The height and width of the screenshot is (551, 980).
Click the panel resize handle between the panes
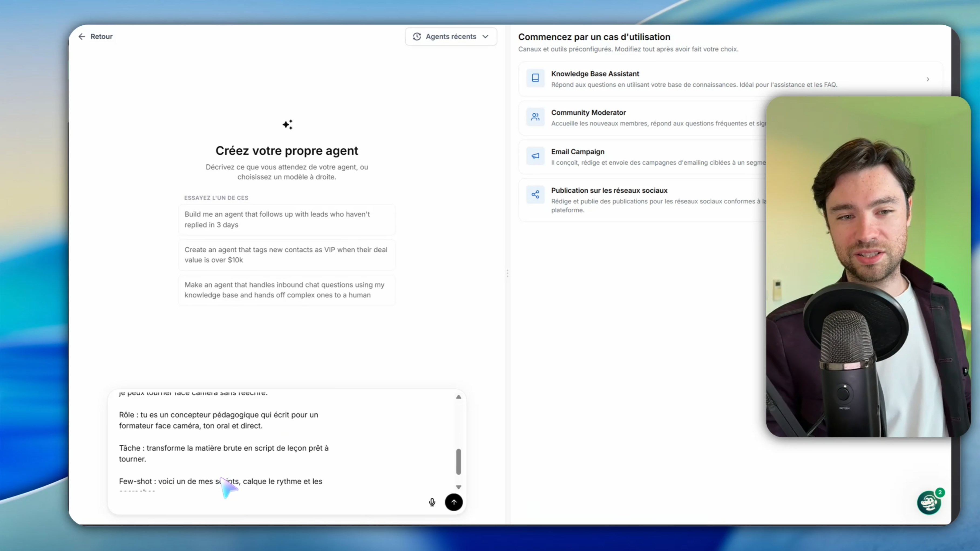coord(507,273)
